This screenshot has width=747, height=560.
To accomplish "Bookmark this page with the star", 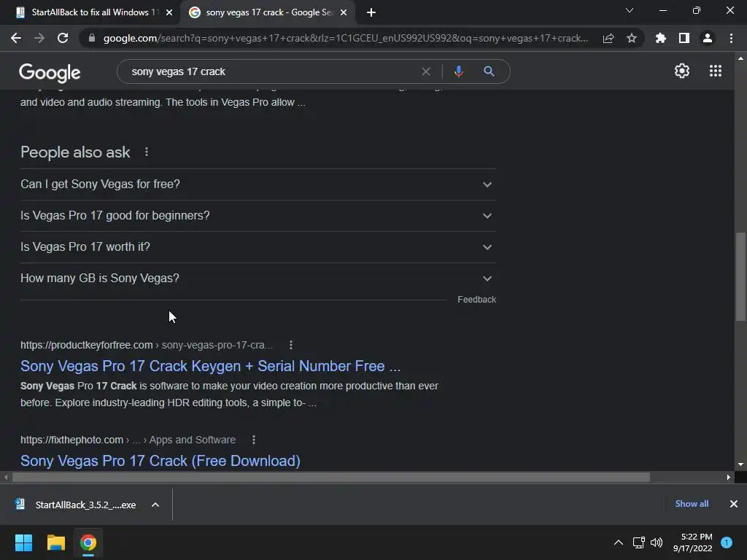I will pos(632,38).
